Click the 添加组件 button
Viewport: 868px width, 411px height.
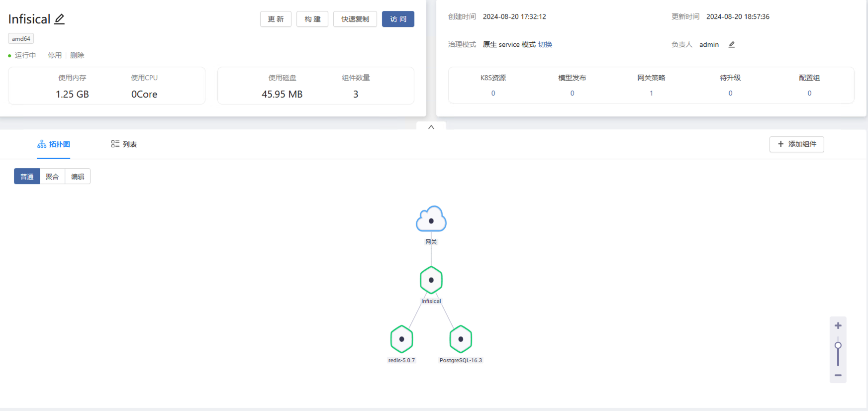(x=796, y=144)
